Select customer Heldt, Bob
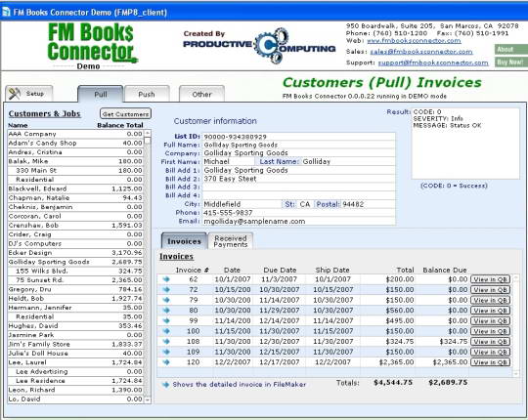528x420 pixels. 75,299
